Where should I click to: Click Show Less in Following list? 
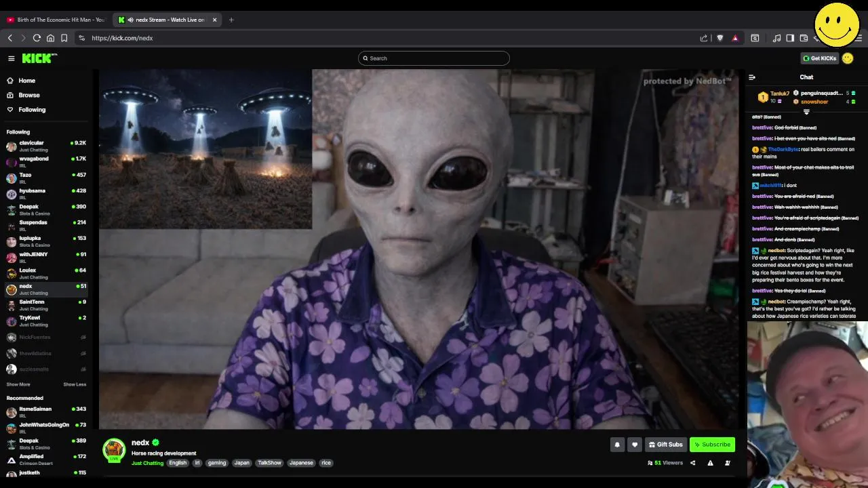pyautogui.click(x=75, y=384)
